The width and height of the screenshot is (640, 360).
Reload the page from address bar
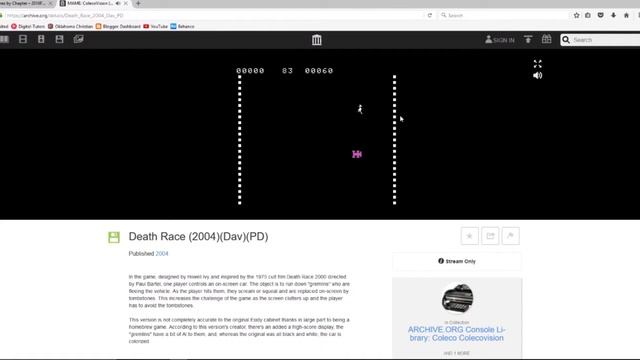[x=430, y=16]
